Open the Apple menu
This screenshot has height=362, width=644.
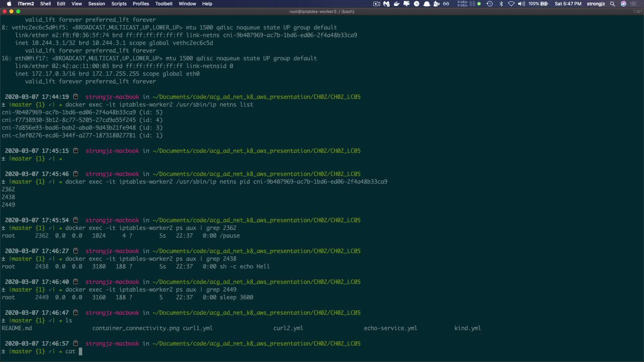9,4
